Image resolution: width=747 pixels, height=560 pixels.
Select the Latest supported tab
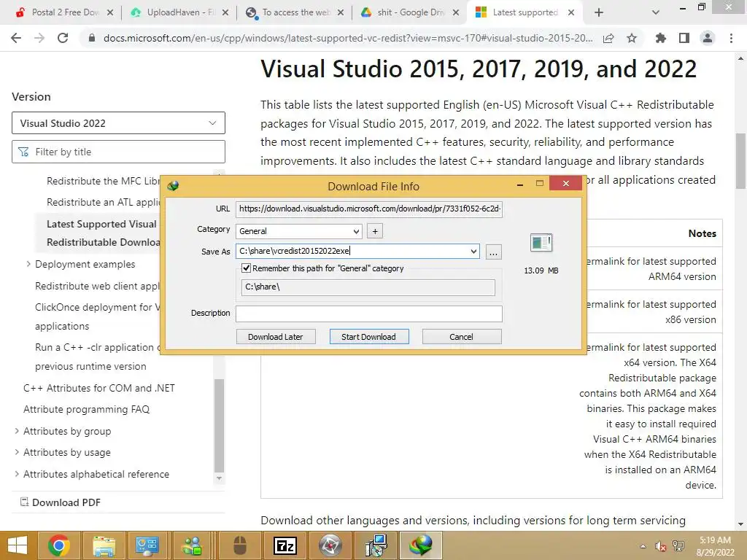(x=524, y=12)
